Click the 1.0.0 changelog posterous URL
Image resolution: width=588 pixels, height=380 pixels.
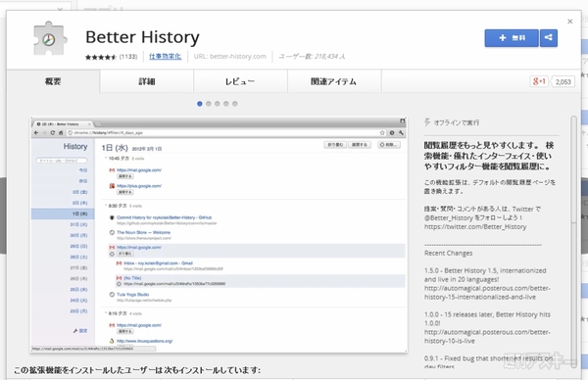[487, 337]
